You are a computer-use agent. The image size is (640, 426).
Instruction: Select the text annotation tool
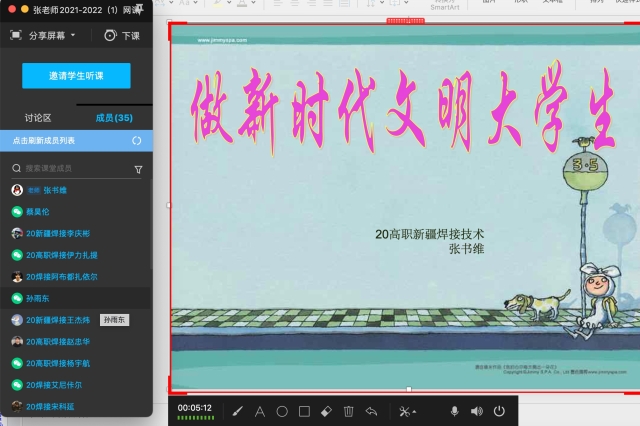coord(260,410)
